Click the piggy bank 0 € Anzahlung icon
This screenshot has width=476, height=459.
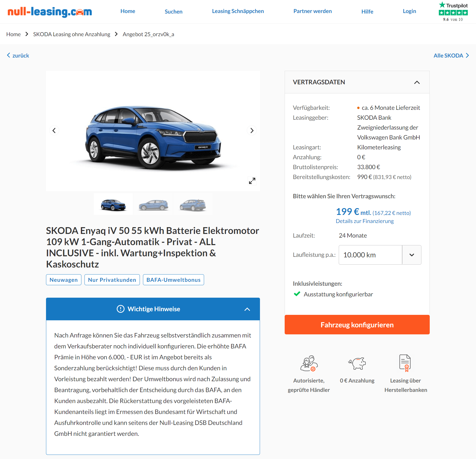[x=357, y=363]
